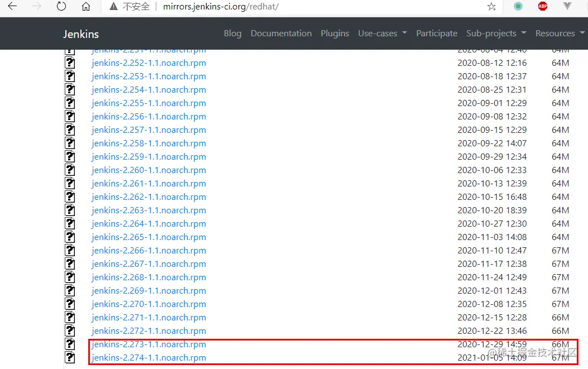Click the browser forward arrow
The height and width of the screenshot is (369, 588).
pyautogui.click(x=37, y=6)
